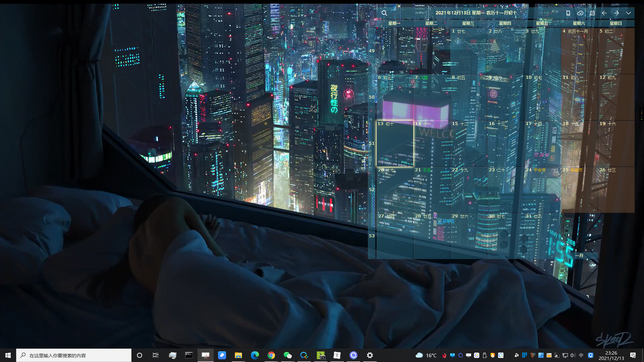Open the weather widget showing 16°C
Image resolution: width=644 pixels, height=362 pixels.
[x=426, y=355]
